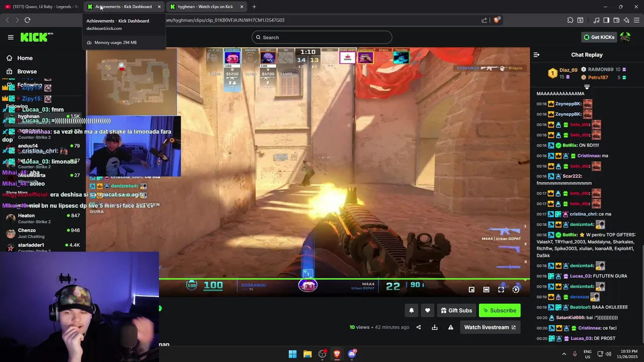
Task: Click the Chat Replay heading
Action: tap(587, 55)
